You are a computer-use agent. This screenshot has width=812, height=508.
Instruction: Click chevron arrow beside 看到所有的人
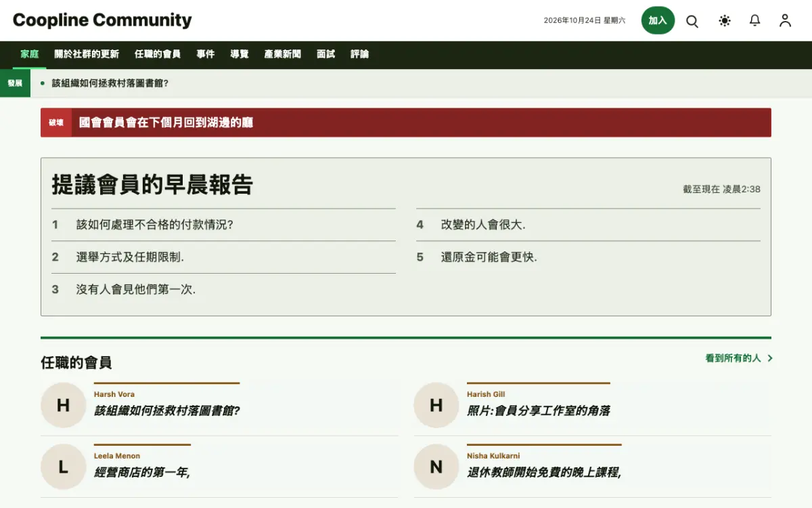[770, 358]
